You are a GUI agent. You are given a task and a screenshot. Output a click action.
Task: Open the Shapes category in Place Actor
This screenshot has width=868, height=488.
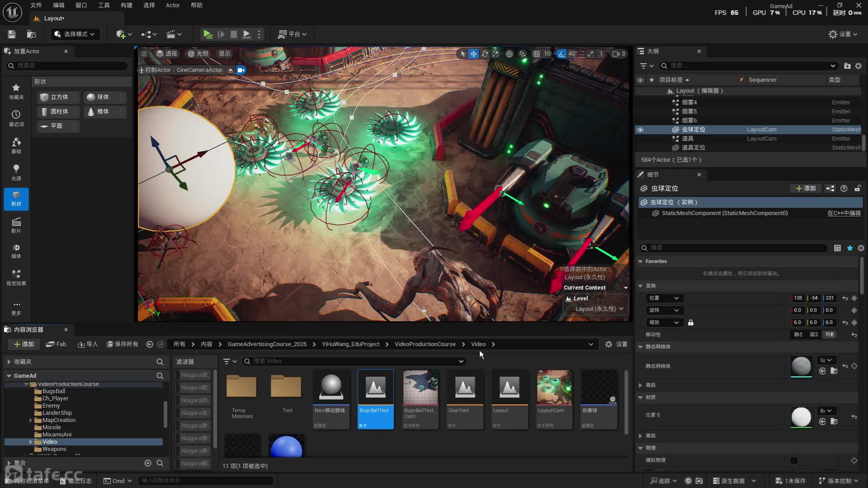tap(16, 199)
